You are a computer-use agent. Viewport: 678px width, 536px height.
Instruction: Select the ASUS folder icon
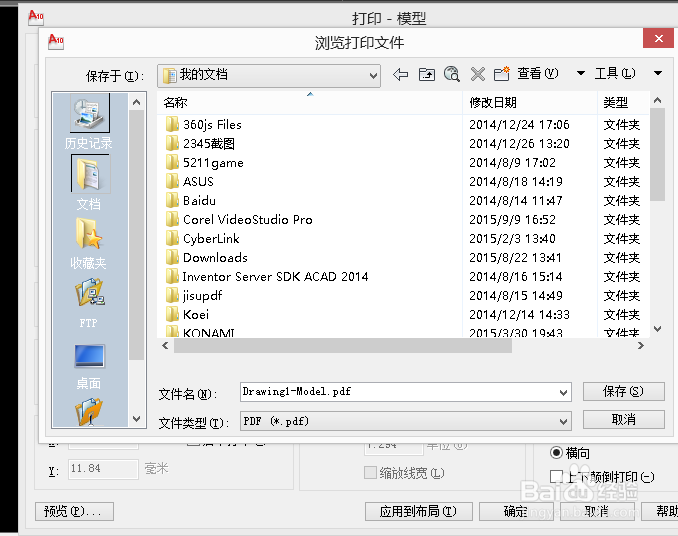(x=172, y=182)
